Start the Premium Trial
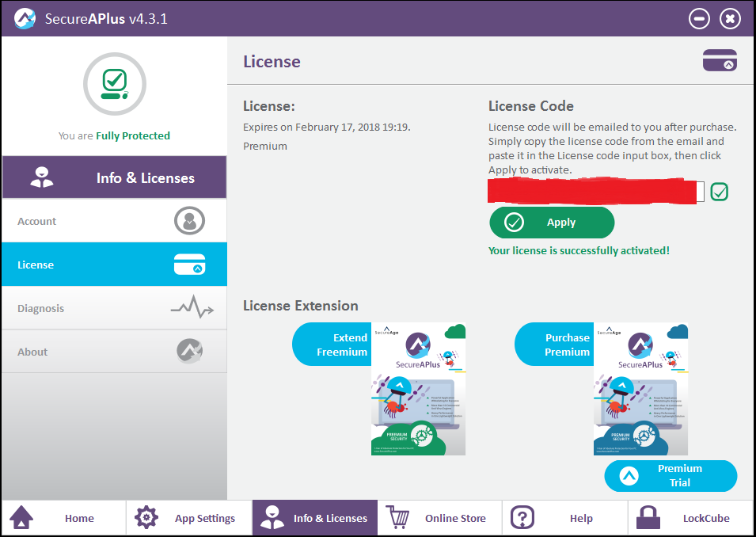The image size is (756, 537). coord(671,476)
